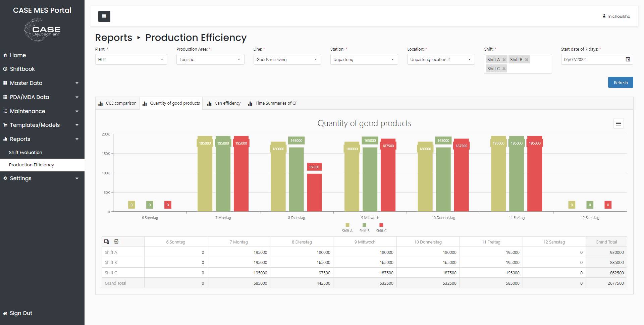Open the Plant dropdown showing HLP
This screenshot has width=644, height=325.
pos(131,59)
